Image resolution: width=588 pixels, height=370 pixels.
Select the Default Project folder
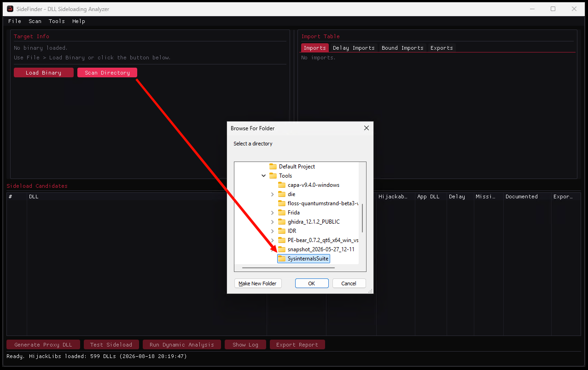point(297,167)
